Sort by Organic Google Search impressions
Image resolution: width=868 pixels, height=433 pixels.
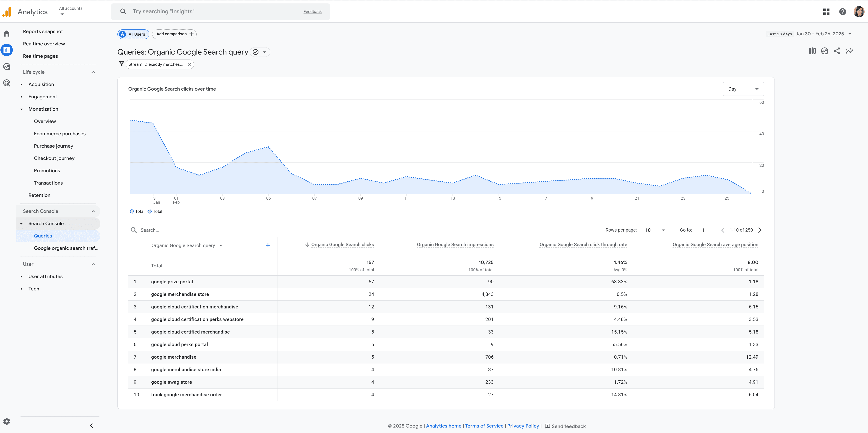pos(455,245)
